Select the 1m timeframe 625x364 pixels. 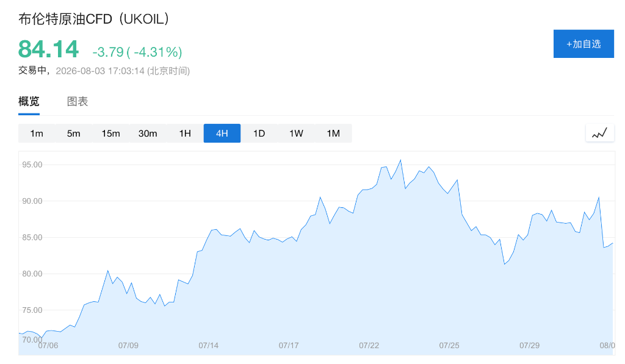37,134
